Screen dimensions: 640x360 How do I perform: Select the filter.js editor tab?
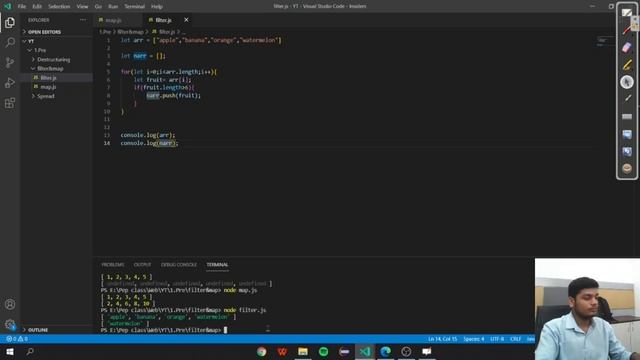pos(163,20)
